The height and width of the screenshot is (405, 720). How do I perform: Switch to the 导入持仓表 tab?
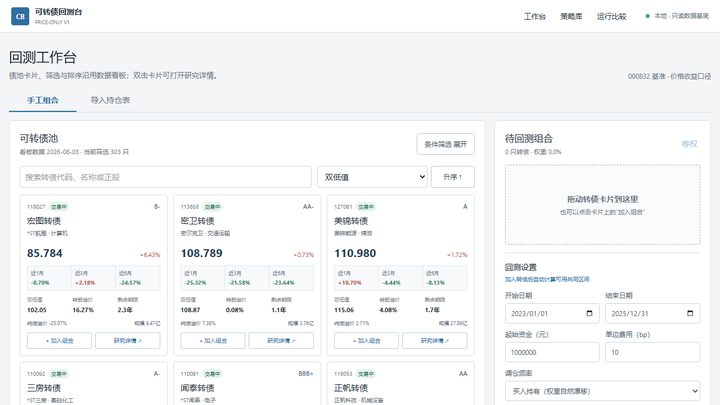(x=110, y=100)
